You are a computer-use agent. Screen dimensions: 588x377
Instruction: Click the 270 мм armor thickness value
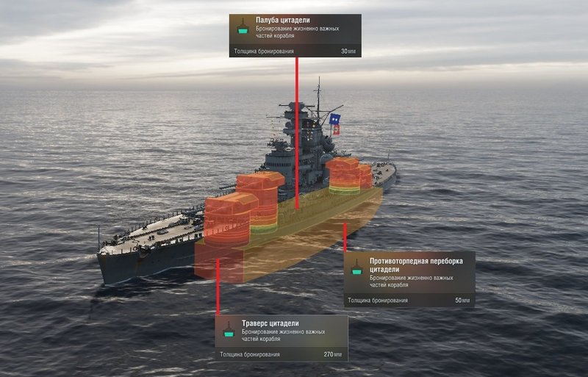pos(333,354)
